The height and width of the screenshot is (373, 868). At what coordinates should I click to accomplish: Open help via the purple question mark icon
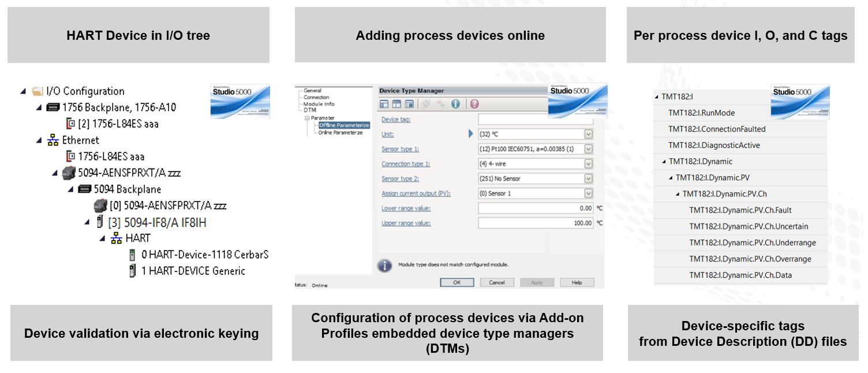[x=474, y=104]
